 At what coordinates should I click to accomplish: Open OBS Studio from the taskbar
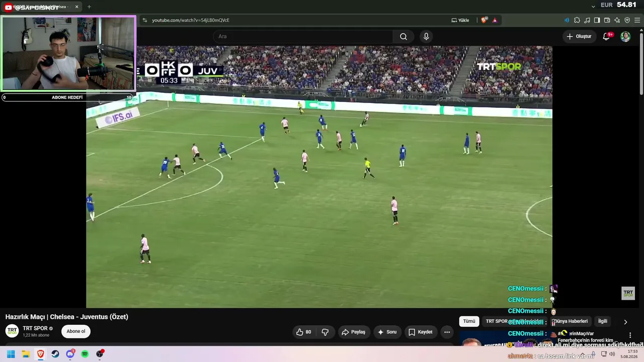coord(100,354)
